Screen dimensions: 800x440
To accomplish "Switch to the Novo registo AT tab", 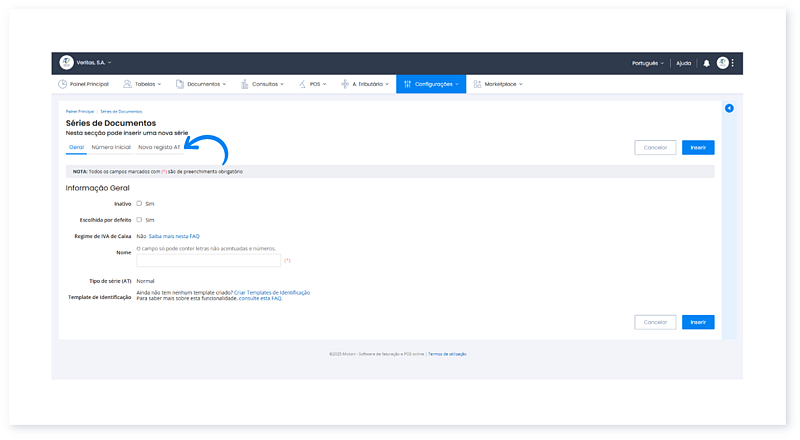I will [x=159, y=147].
